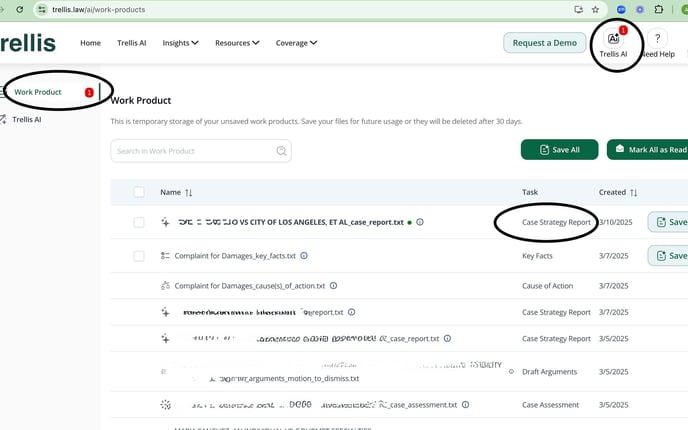Click the sparkle icon beside City of Los Angeles report
688x430 pixels.
coord(165,222)
